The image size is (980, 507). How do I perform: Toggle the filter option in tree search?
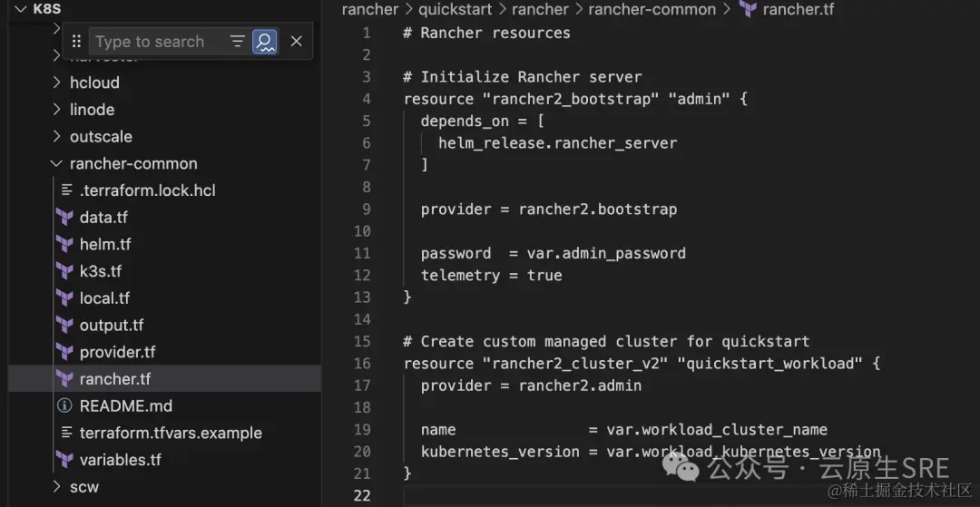point(238,42)
